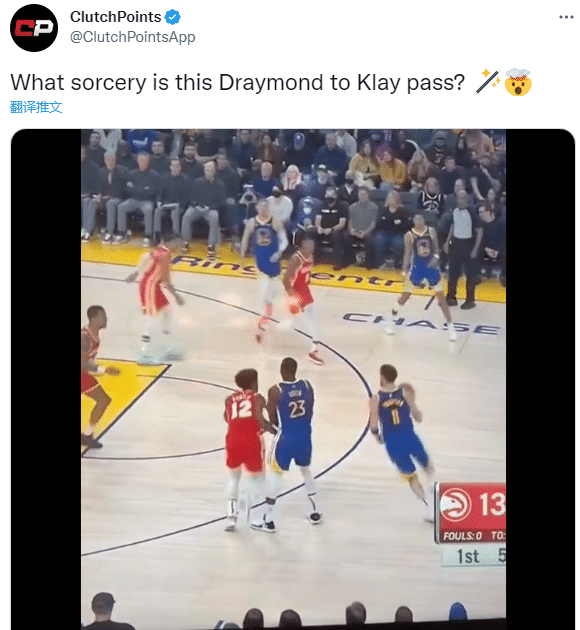Image resolution: width=580 pixels, height=630 pixels.
Task: Click the ClutchPoints display name
Action: coord(115,17)
